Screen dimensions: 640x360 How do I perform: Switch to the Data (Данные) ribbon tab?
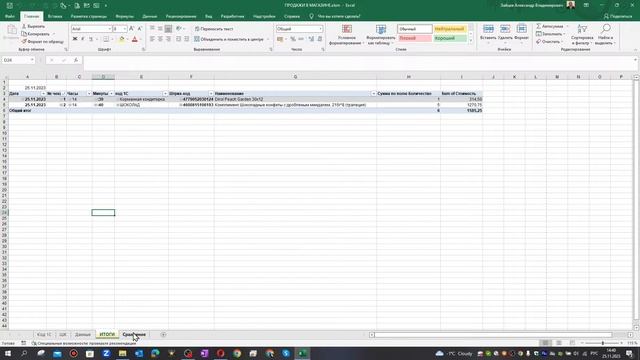tap(149, 16)
